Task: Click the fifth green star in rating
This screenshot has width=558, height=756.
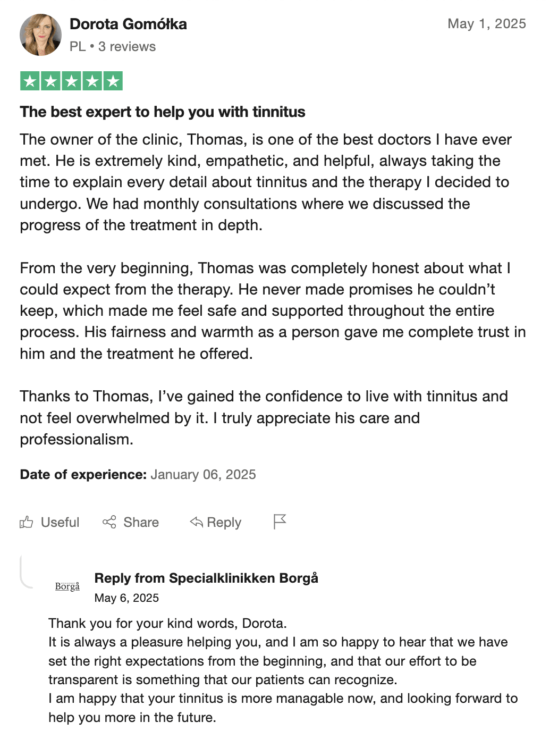Action: 113,81
